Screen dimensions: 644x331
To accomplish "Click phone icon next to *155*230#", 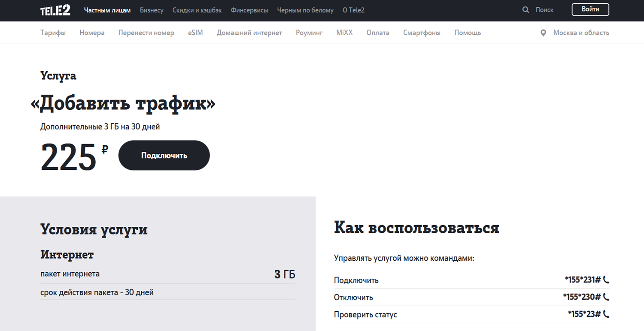I will pyautogui.click(x=606, y=297).
